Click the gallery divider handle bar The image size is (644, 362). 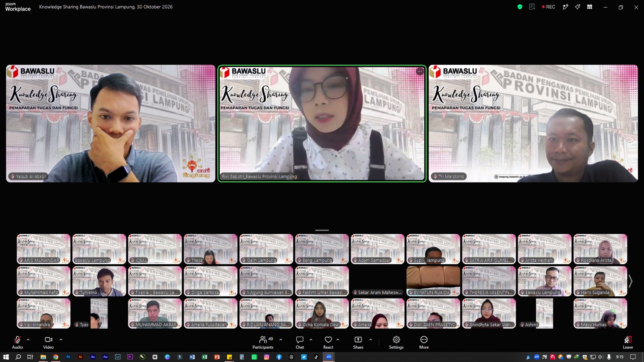click(322, 230)
